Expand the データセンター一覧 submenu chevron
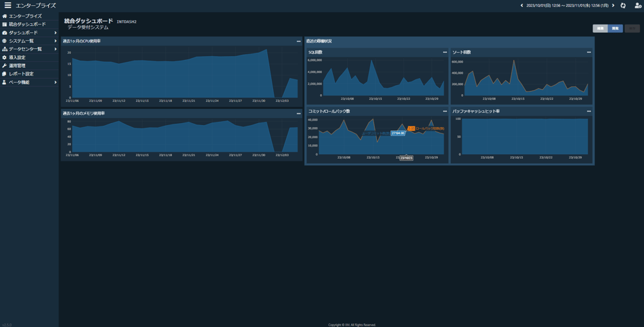Viewport: 644px width, 327px height. click(x=55, y=49)
